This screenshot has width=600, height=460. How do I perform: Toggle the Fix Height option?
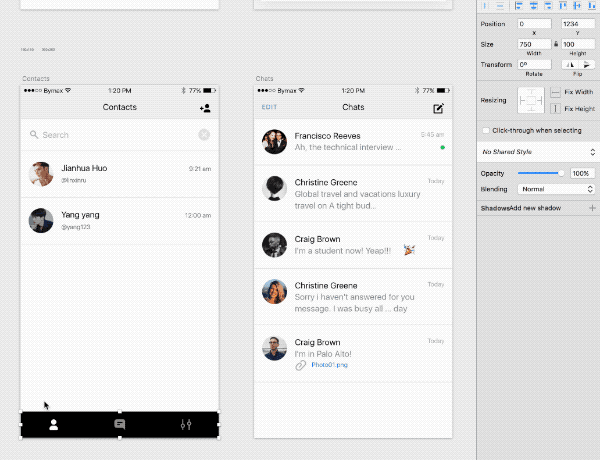tap(557, 108)
